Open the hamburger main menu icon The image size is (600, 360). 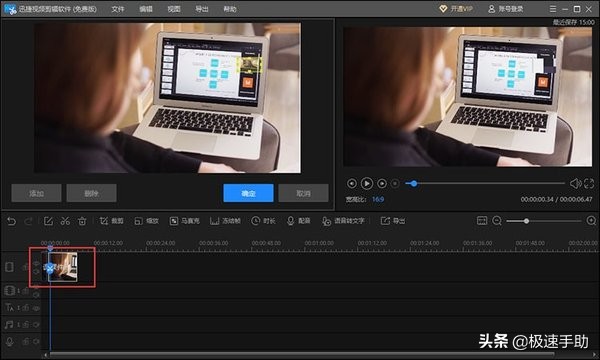pyautogui.click(x=553, y=9)
